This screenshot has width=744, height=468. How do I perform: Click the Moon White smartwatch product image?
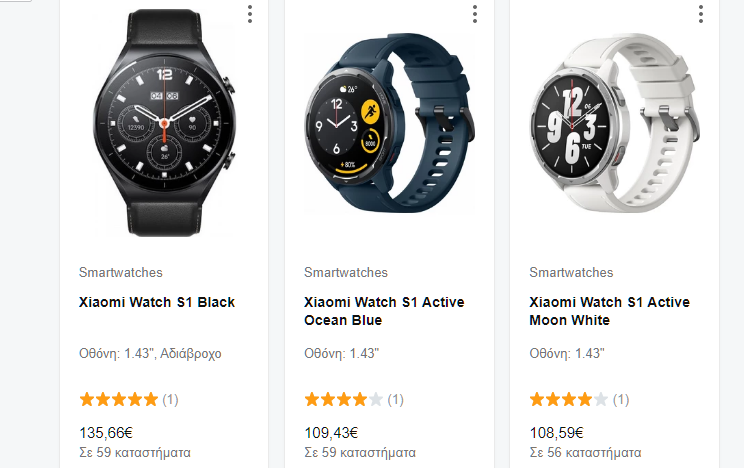click(614, 122)
